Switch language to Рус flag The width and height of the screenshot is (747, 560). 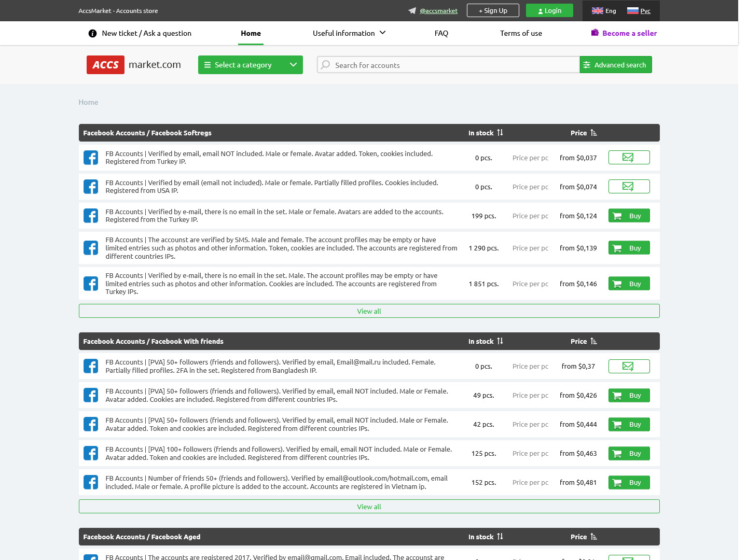639,11
